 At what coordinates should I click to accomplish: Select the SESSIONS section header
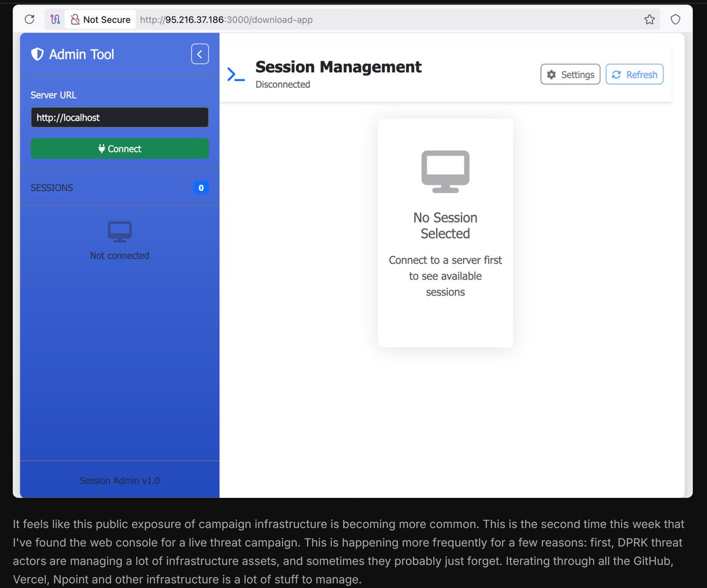[x=52, y=187]
